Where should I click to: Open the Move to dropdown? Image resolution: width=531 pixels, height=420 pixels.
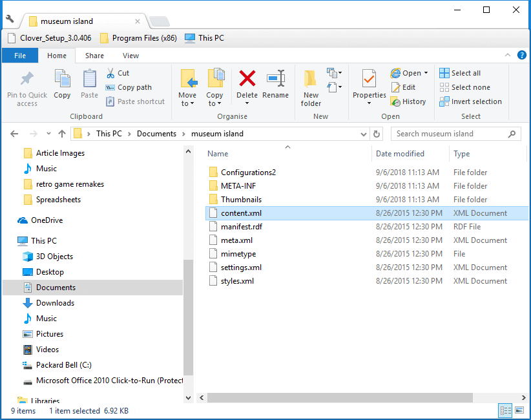187,88
